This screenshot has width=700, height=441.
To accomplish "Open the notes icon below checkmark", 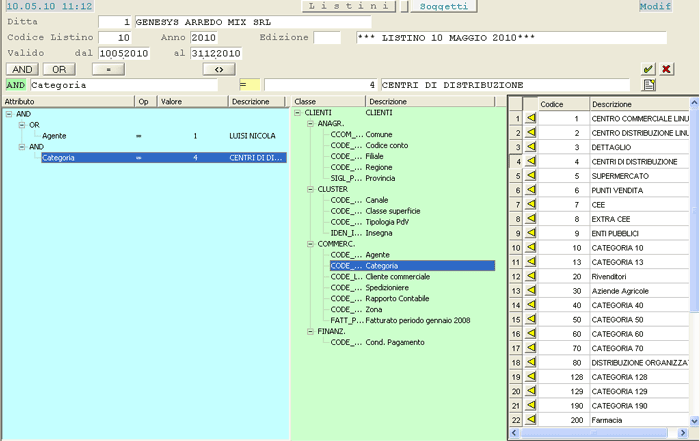I will tap(649, 85).
